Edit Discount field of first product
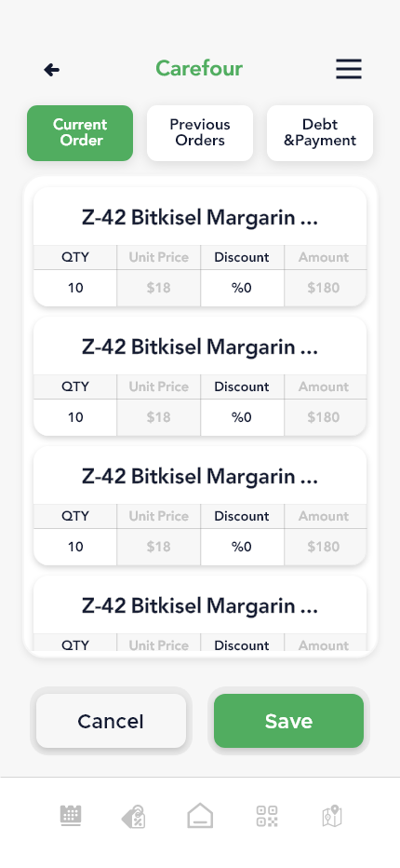The height and width of the screenshot is (868, 400). coord(242,288)
